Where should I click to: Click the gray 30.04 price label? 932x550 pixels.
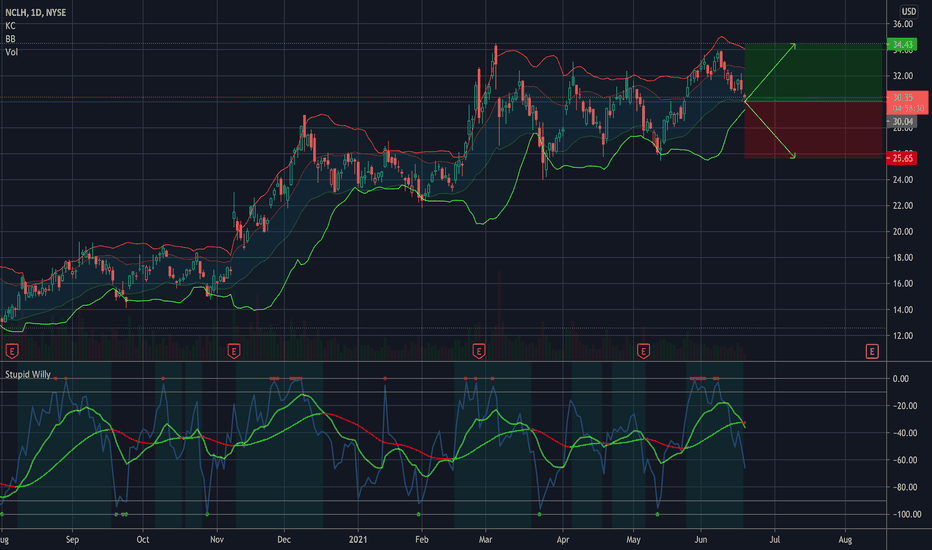coord(902,121)
